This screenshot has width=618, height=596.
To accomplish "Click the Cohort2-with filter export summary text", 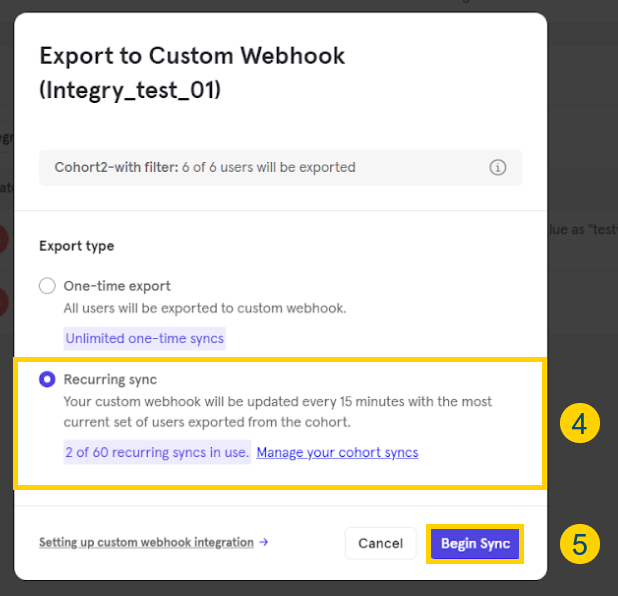I will point(205,167).
